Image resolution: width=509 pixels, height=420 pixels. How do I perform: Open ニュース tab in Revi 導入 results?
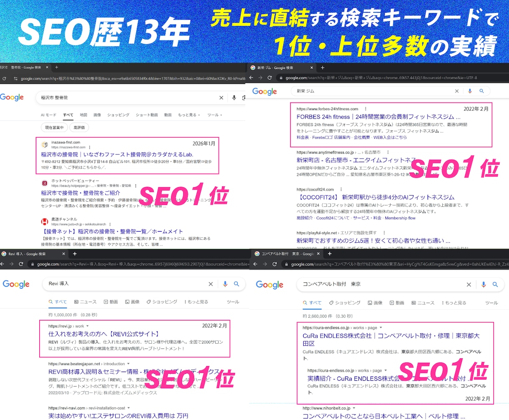[85, 302]
